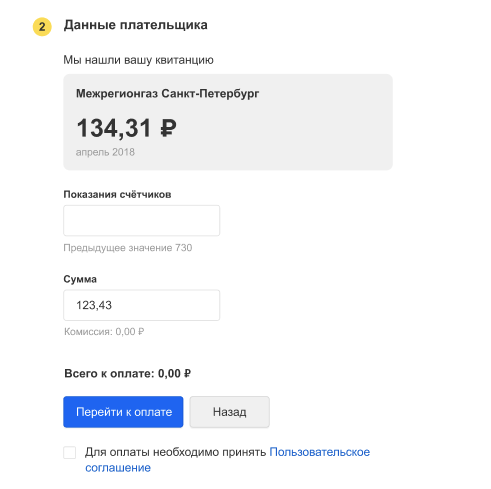Open the Пользовательское соглашение link
Screen dimensions: 491x489
click(227, 460)
